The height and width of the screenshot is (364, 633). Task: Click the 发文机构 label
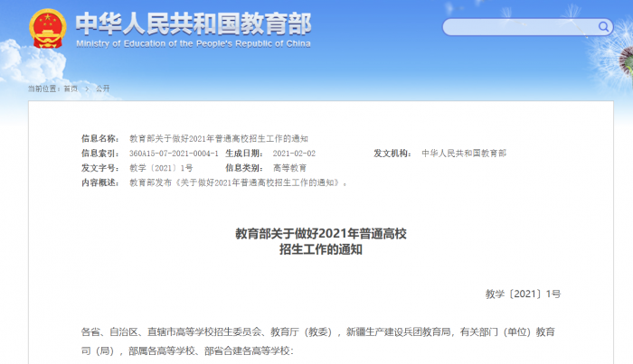tap(392, 154)
